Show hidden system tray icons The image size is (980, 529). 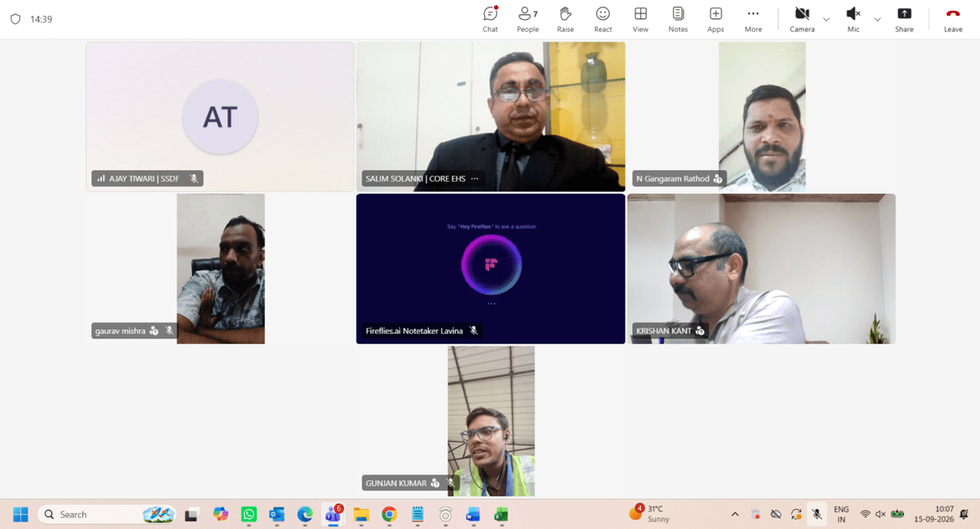(x=735, y=514)
